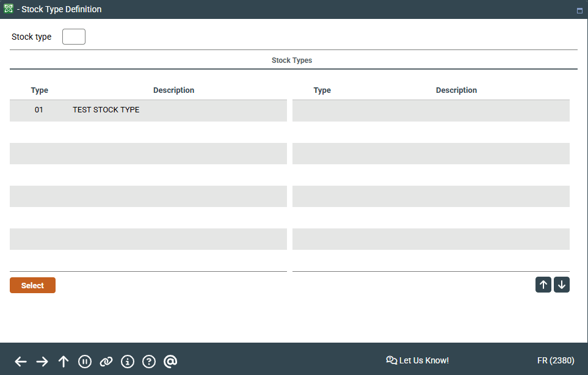Click the at-sign icon in footer

click(x=170, y=362)
